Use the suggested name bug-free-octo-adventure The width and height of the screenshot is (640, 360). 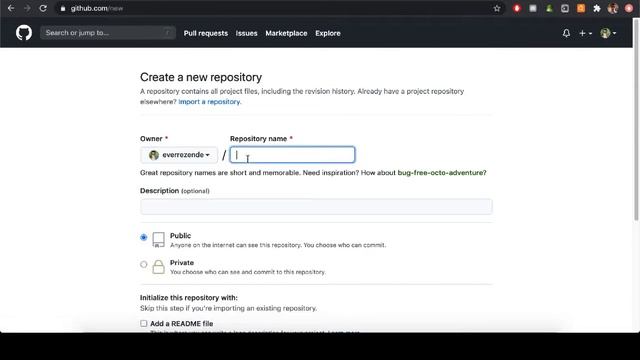click(442, 173)
